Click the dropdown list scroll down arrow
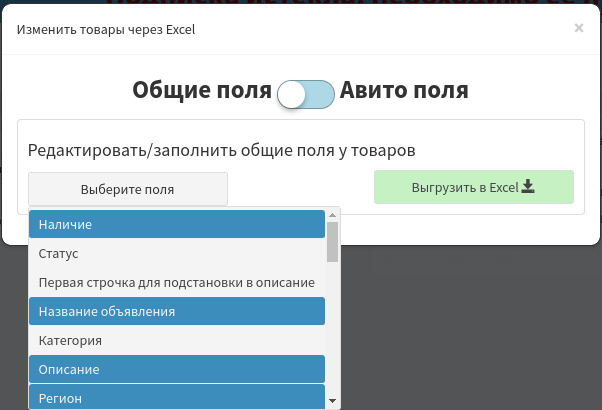 [332, 401]
